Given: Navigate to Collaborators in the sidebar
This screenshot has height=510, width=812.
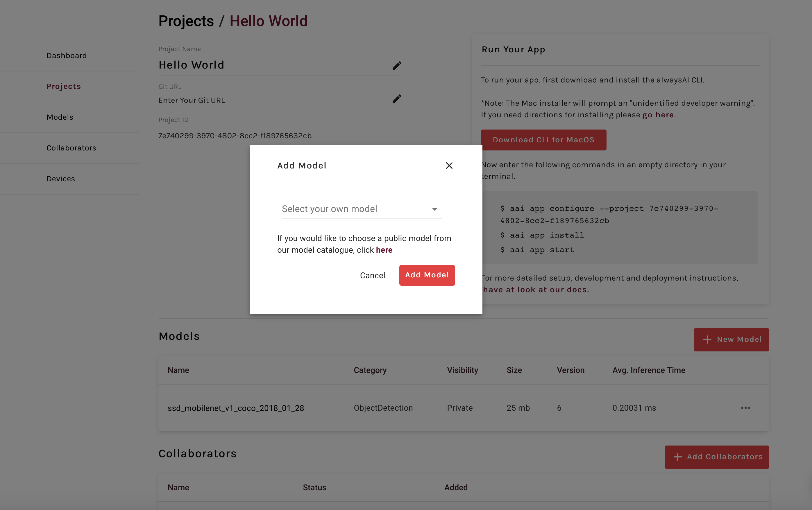Looking at the screenshot, I should point(71,148).
